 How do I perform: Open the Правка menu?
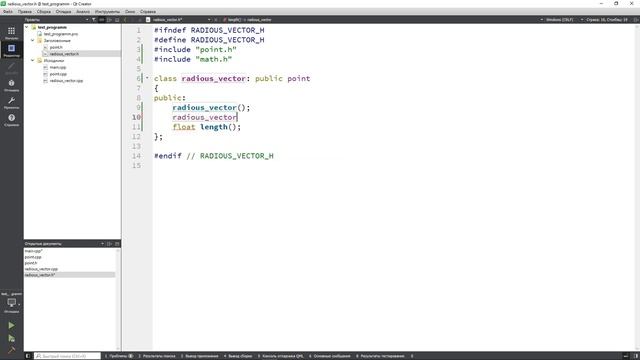pos(25,12)
